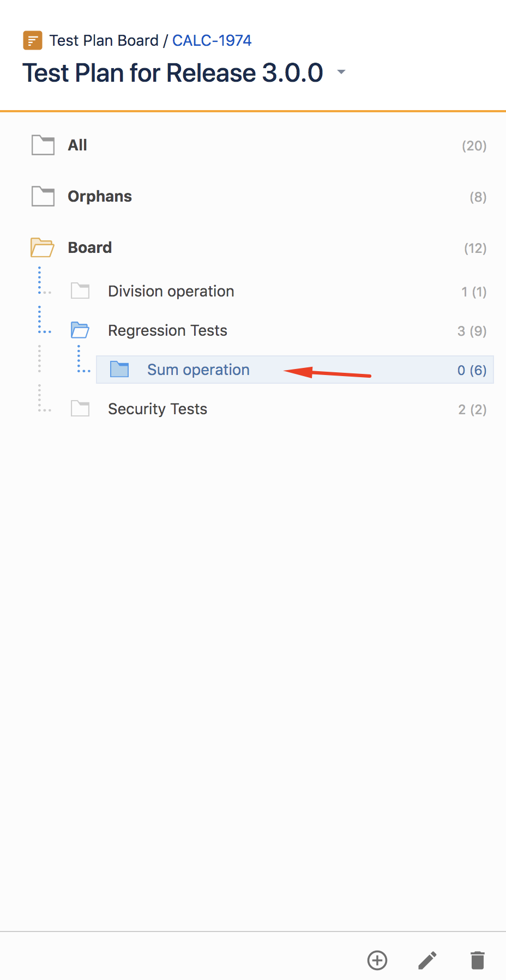Click the Orphans folder icon
Image resolution: width=506 pixels, height=980 pixels.
coord(43,196)
